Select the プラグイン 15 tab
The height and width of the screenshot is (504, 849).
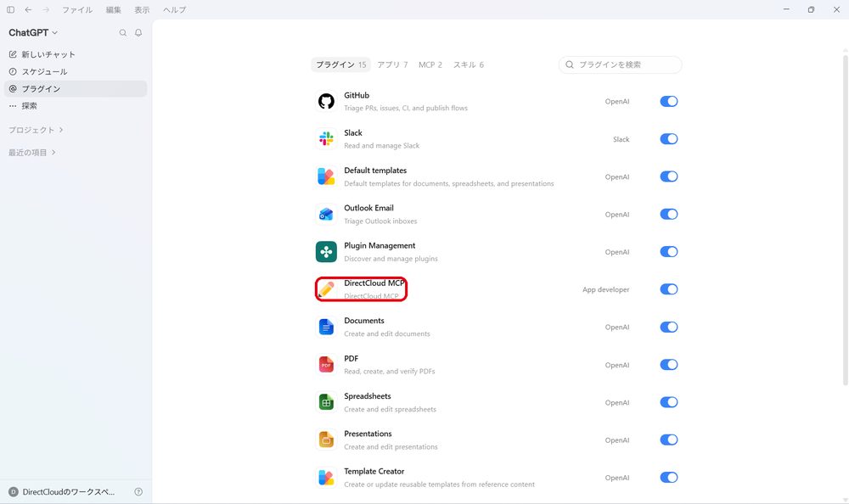click(340, 65)
